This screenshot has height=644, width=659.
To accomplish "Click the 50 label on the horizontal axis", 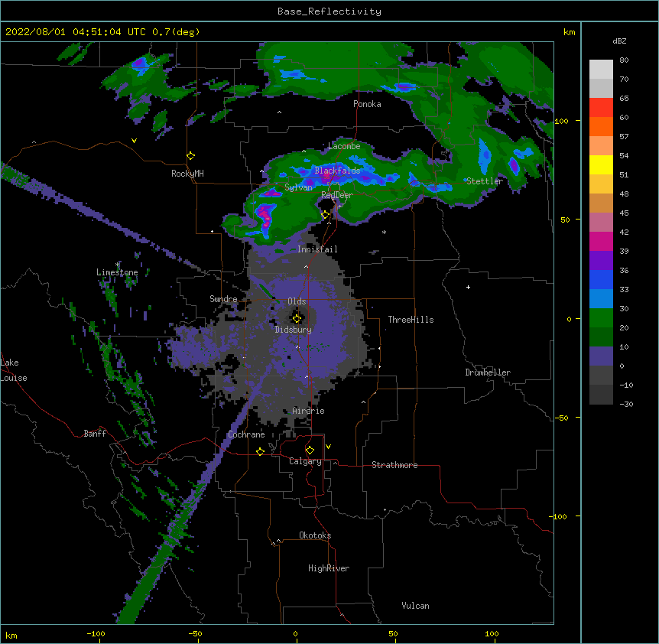I will pyautogui.click(x=393, y=633).
